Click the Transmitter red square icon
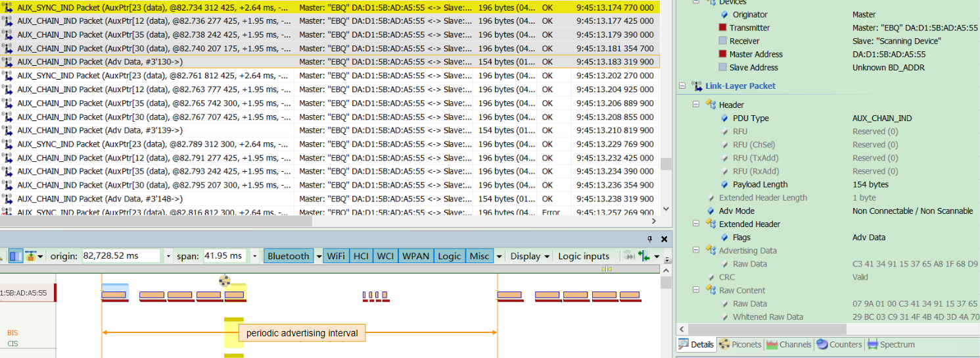Viewport: 980px width, 358px height. 722,28
